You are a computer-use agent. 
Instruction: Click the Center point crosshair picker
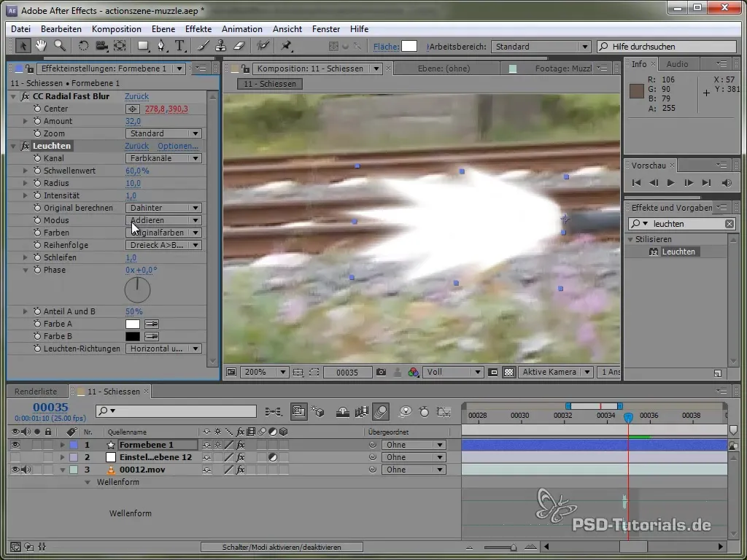[x=132, y=109]
